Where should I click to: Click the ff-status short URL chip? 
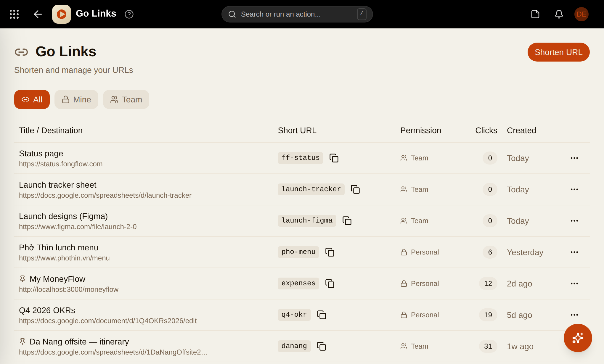point(301,158)
